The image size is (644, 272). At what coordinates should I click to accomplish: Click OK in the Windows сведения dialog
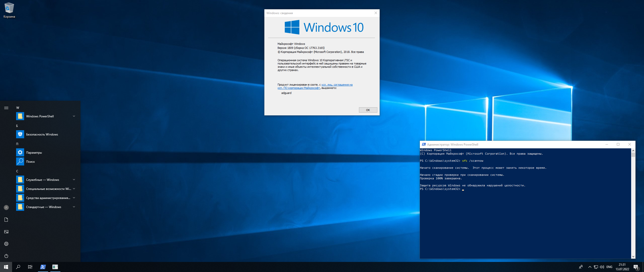(368, 110)
